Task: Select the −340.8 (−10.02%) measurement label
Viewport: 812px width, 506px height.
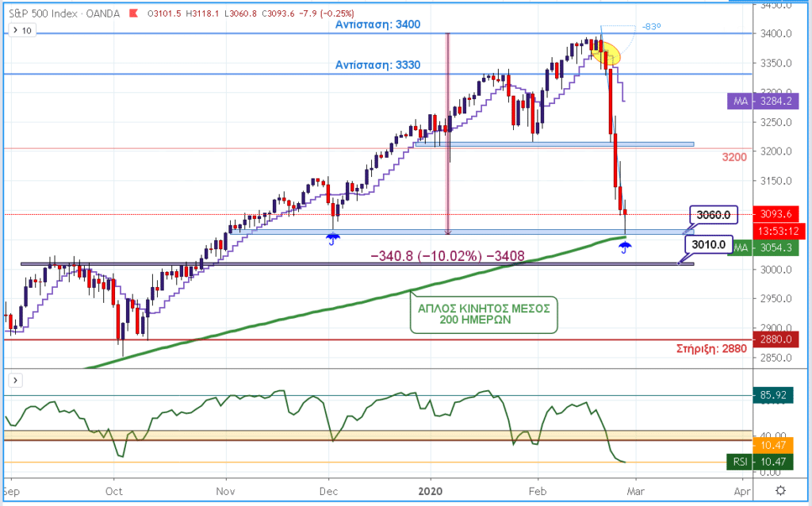Action: pyautogui.click(x=447, y=256)
